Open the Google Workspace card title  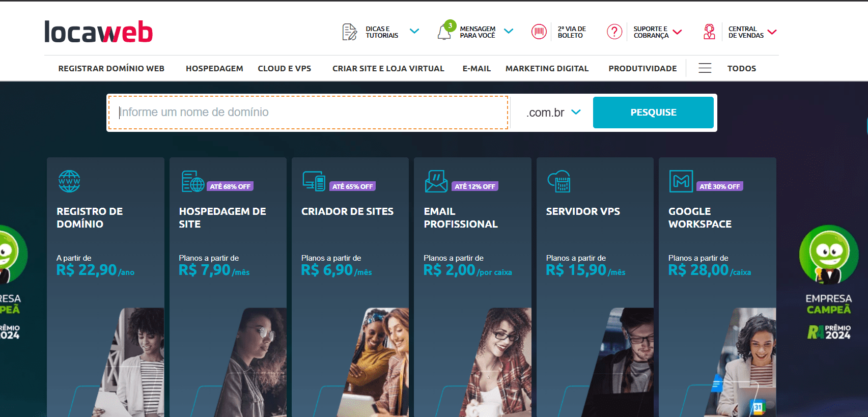[x=700, y=217]
